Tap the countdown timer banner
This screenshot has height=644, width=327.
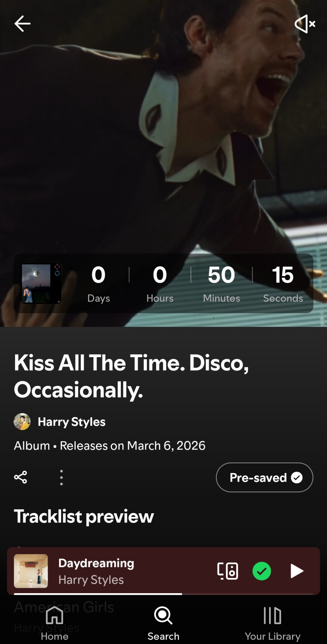tap(190, 283)
